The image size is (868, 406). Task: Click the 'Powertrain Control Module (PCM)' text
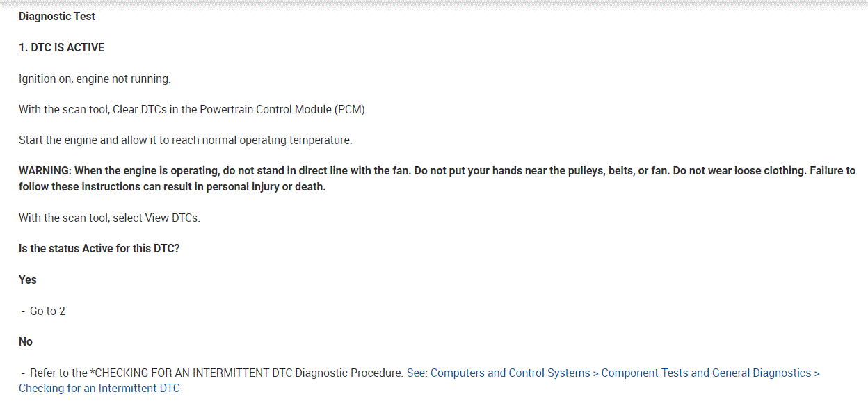click(x=283, y=110)
